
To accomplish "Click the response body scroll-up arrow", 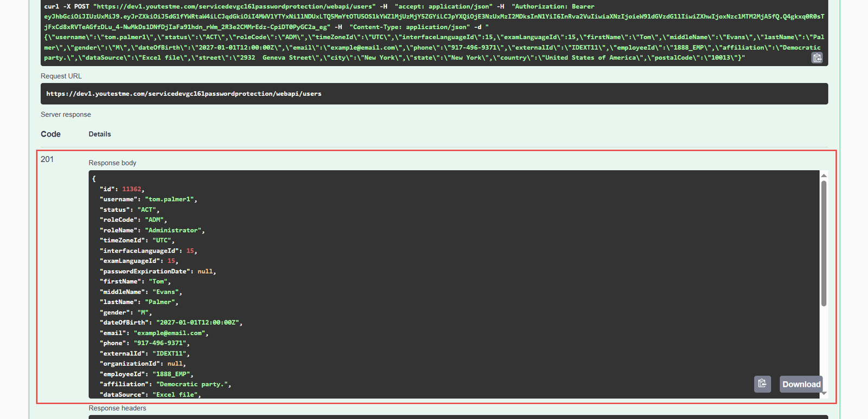I will pos(824,176).
